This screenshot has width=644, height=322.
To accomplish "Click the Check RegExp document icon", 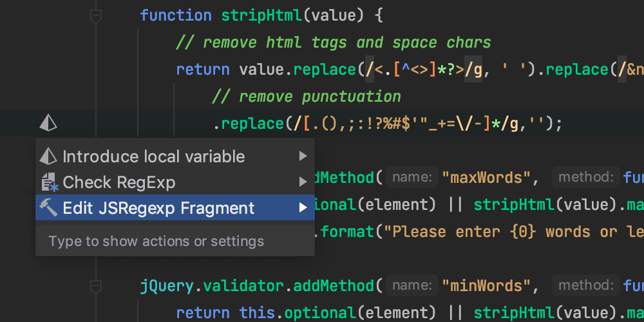I will coord(49,182).
